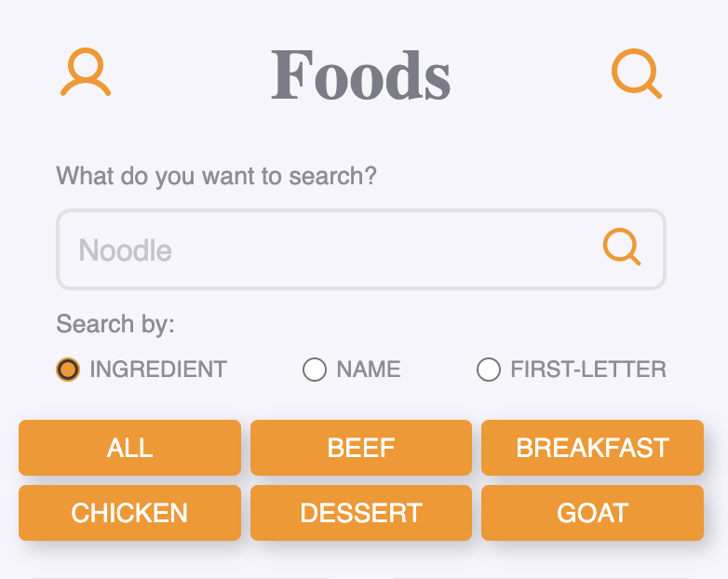Select the NAME radio button
728x579 pixels.
315,370
